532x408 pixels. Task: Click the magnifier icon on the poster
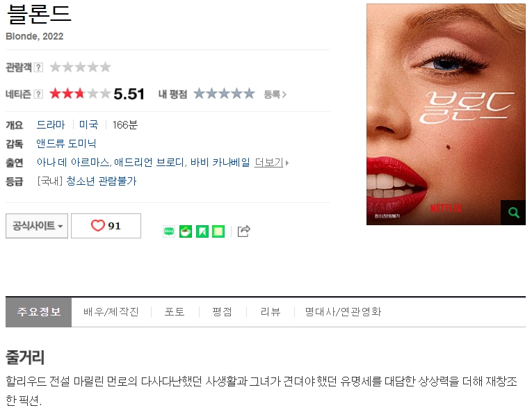pyautogui.click(x=513, y=213)
